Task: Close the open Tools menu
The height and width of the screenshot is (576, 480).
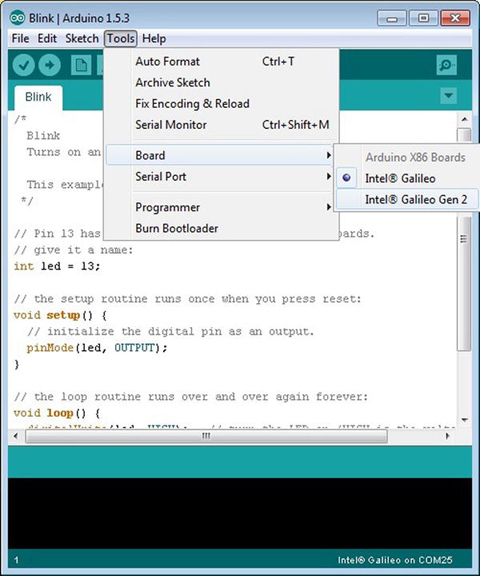Action: [121, 39]
